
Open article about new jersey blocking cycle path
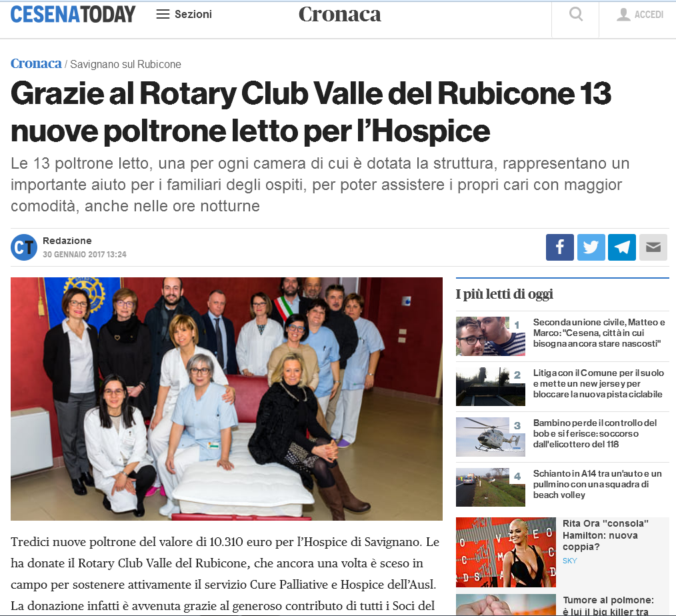click(599, 383)
